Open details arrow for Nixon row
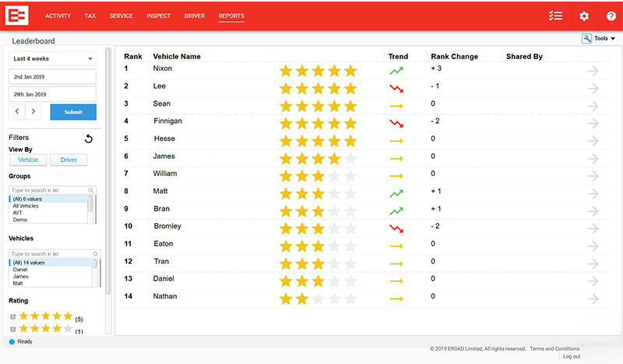The height and width of the screenshot is (364, 623). [x=593, y=71]
